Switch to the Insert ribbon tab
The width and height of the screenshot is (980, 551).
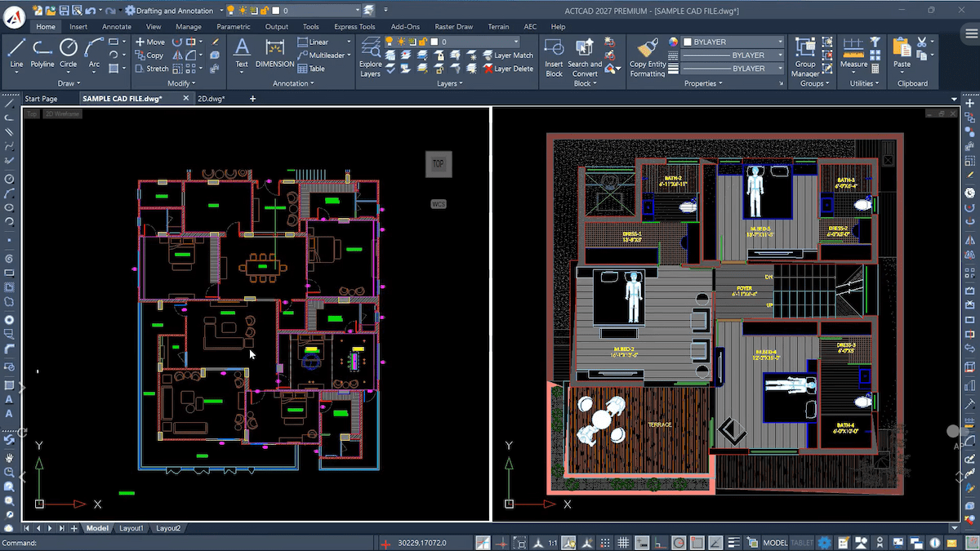tap(78, 27)
